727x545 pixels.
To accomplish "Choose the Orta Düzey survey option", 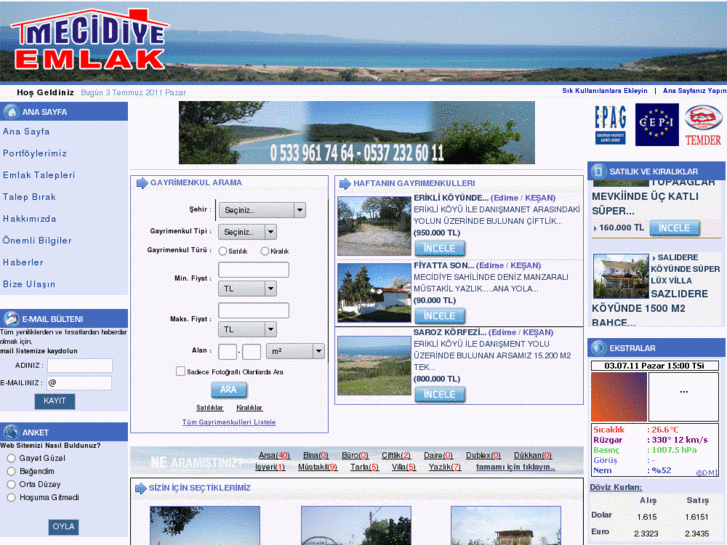I will coord(12,484).
